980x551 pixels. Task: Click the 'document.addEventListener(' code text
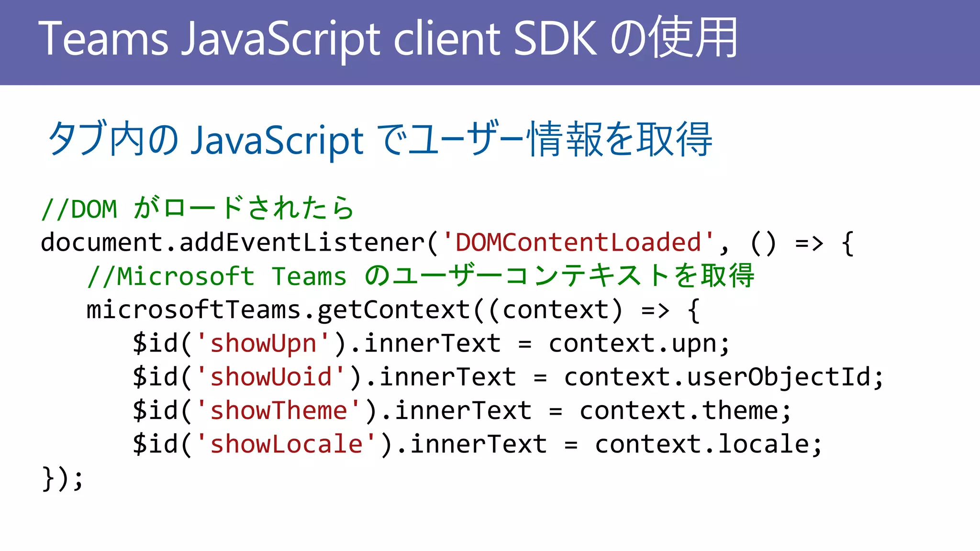[x=239, y=242]
